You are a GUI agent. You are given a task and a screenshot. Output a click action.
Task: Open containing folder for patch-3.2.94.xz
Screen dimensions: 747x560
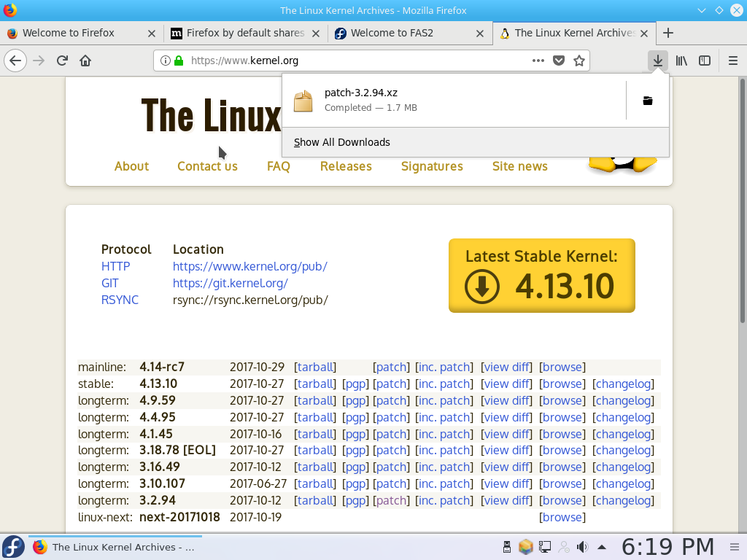click(x=648, y=101)
